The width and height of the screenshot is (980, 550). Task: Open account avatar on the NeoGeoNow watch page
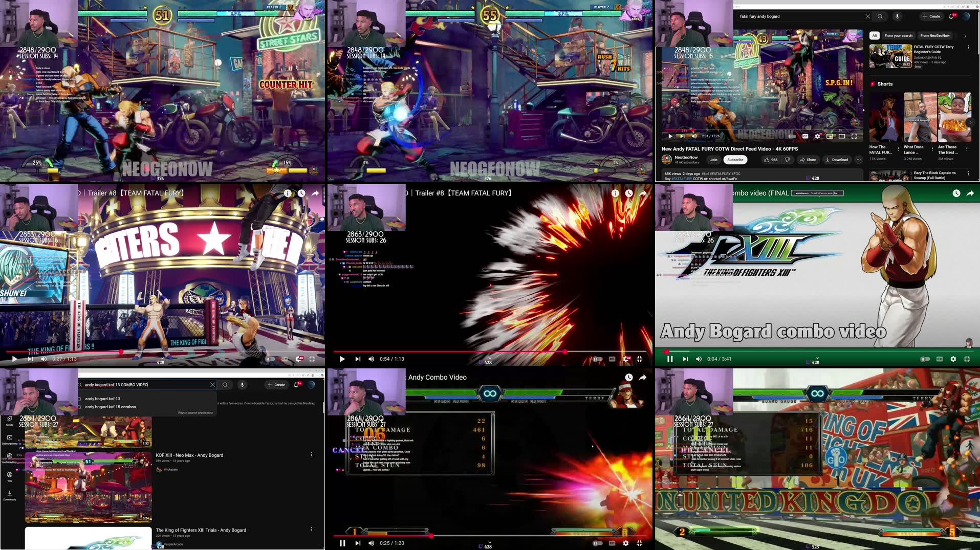tap(966, 16)
